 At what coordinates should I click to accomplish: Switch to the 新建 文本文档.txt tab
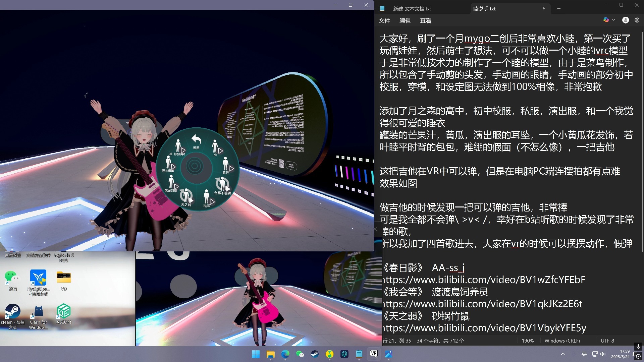412,9
